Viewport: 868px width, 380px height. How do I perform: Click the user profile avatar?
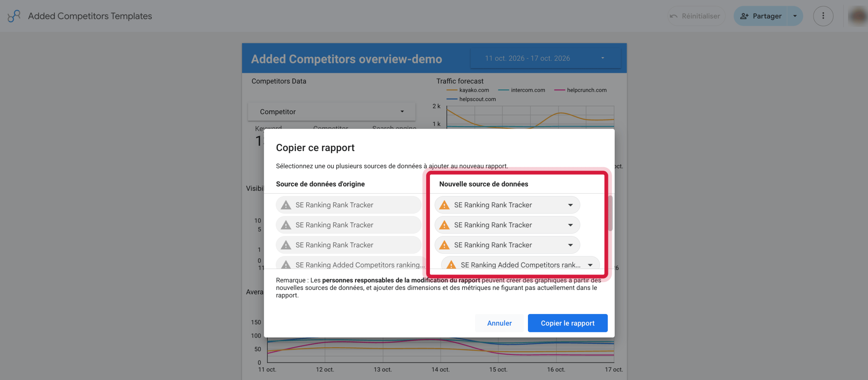(x=858, y=16)
